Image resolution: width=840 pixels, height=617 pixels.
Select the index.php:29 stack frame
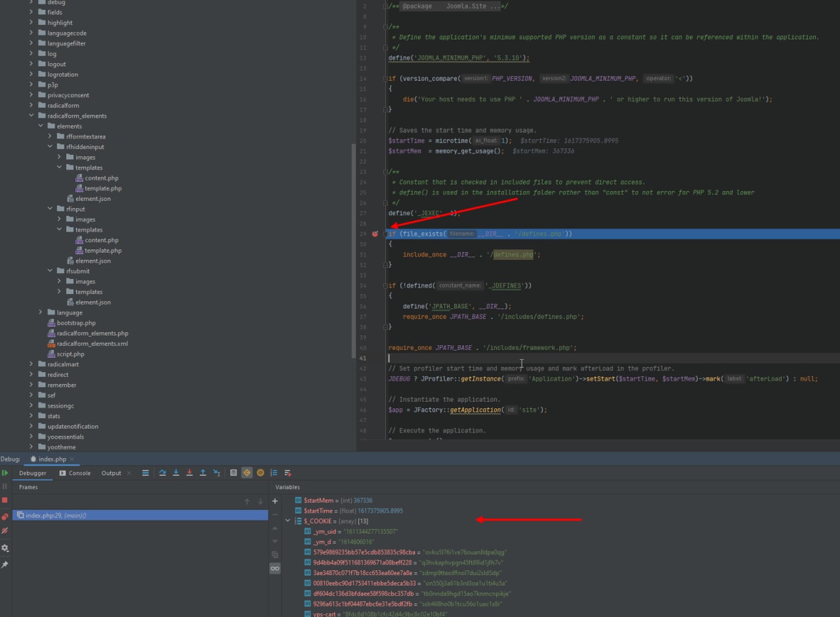point(56,515)
